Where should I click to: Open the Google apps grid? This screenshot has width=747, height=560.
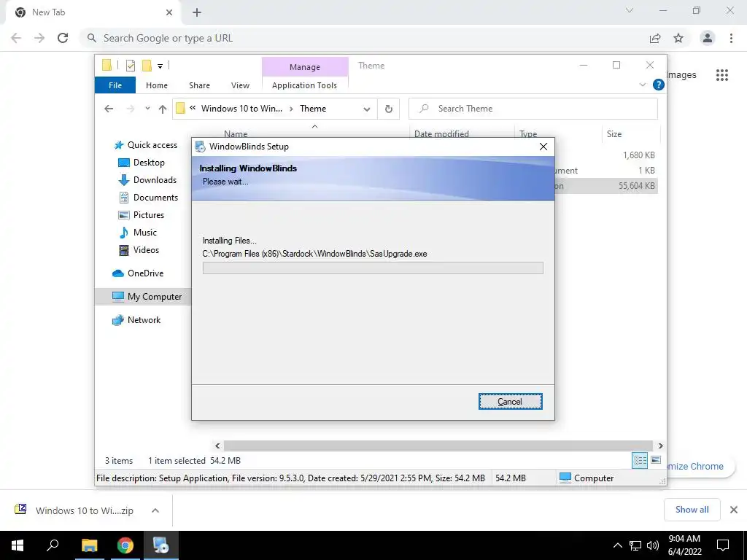[x=722, y=75]
